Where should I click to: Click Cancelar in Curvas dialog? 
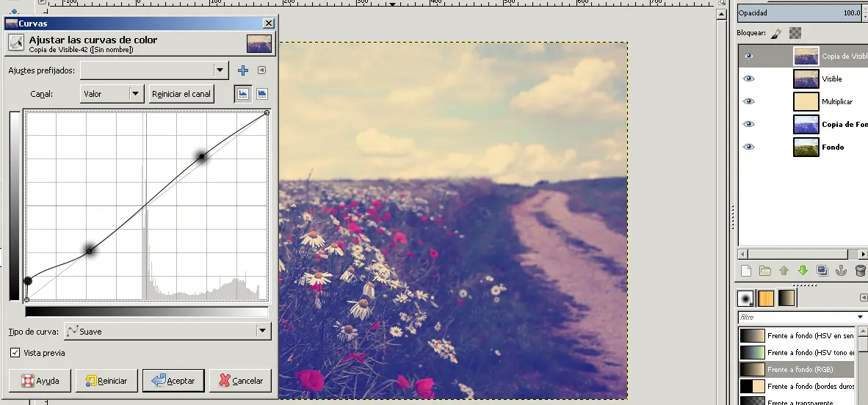tap(240, 381)
